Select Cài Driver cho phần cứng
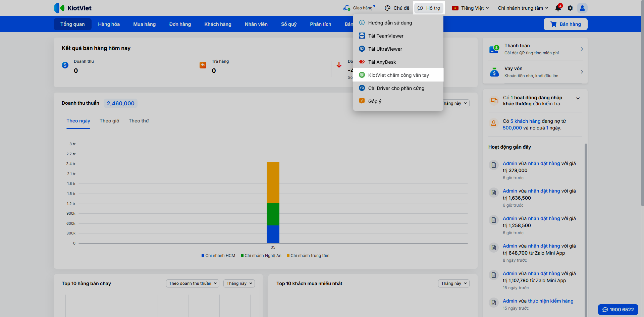This screenshot has width=644, height=317. pos(398,88)
